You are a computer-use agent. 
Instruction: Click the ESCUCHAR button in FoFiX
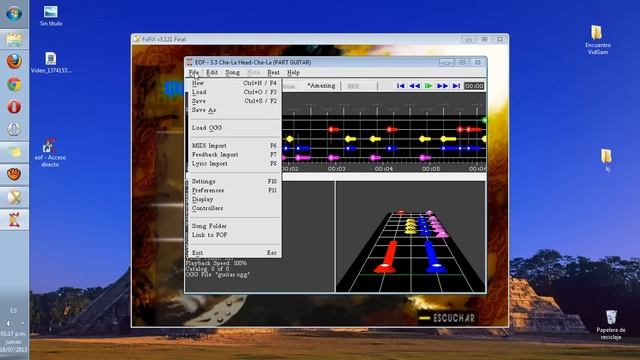point(448,318)
